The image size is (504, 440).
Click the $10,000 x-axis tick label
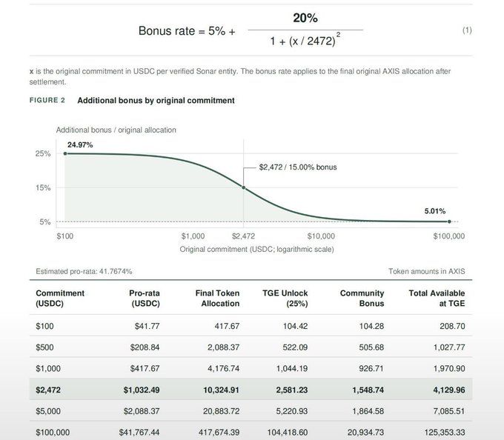point(321,236)
